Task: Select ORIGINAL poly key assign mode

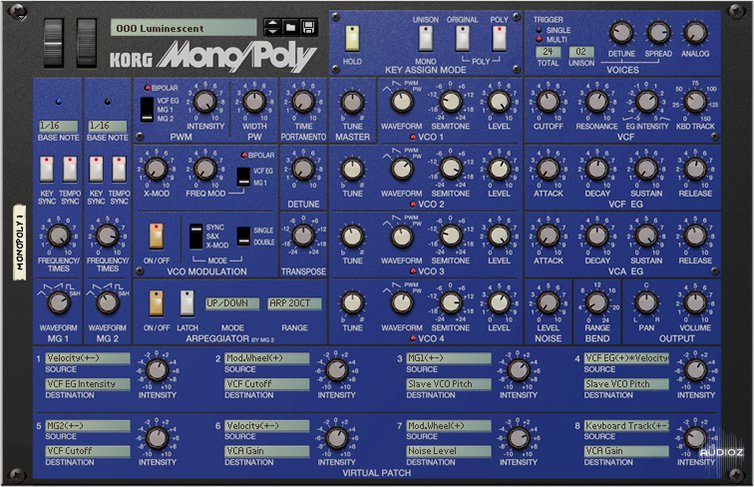Action: pyautogui.click(x=462, y=38)
